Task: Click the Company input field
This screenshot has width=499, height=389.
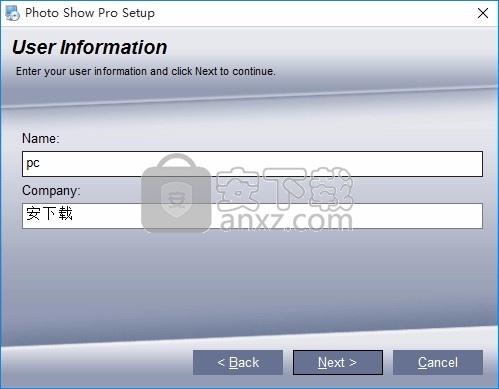Action: click(x=252, y=216)
